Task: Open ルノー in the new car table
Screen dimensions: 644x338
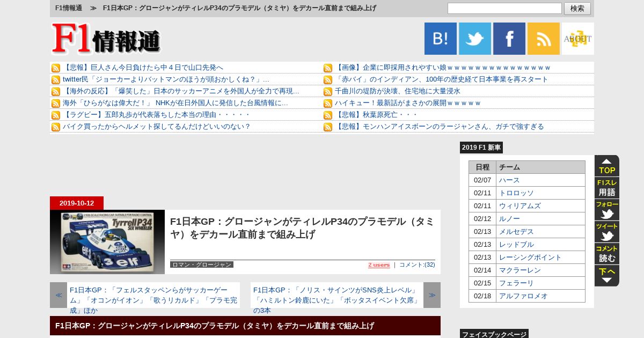Action: pos(509,219)
